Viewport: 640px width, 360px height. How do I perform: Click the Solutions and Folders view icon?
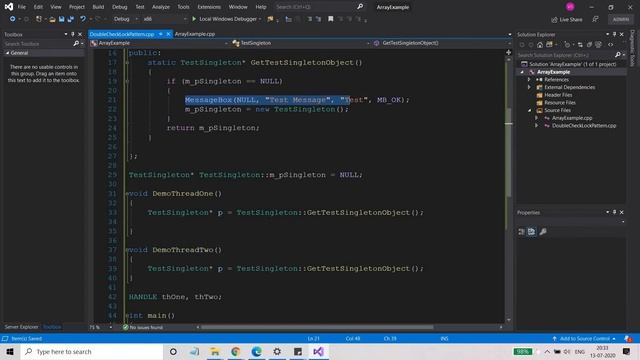coord(549,45)
